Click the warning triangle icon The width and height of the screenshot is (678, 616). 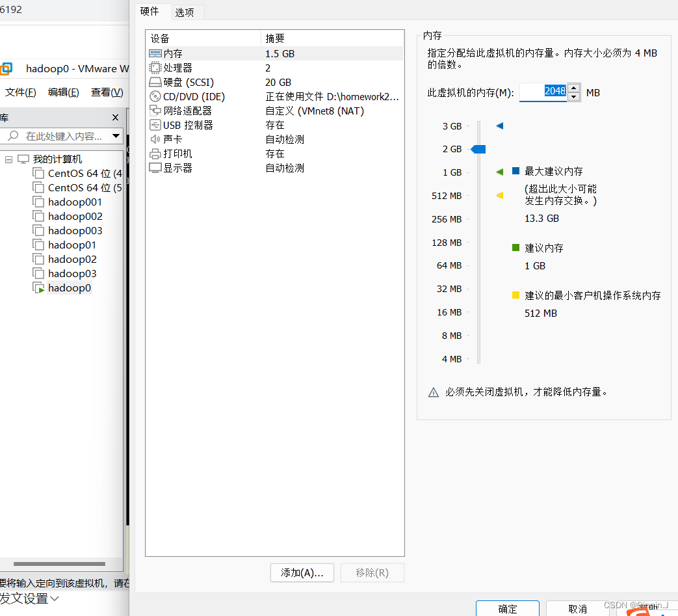[x=434, y=392]
